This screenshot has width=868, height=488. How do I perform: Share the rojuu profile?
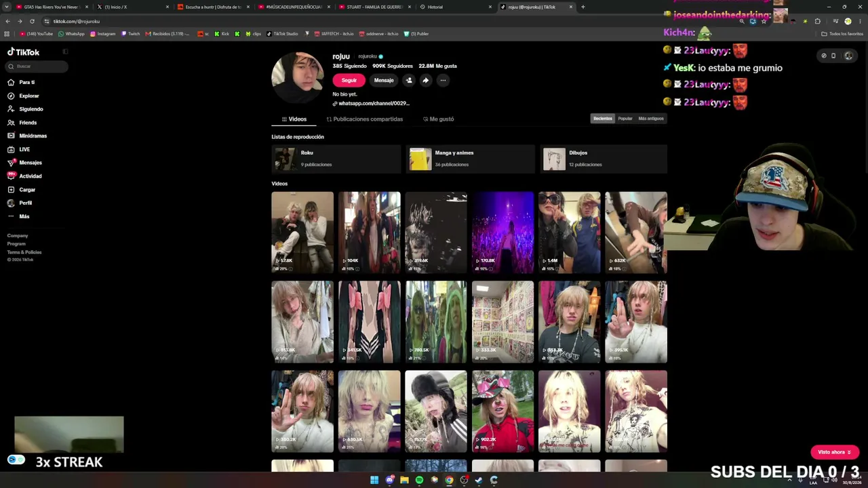(426, 80)
